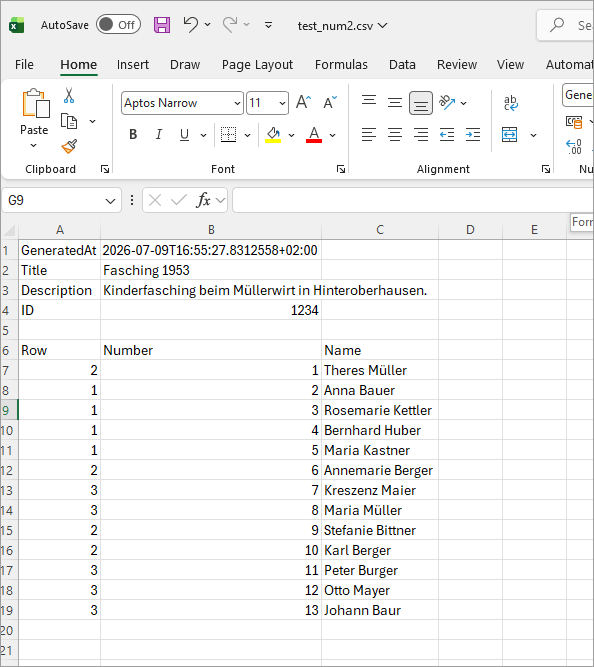Click the Increase Indent icon

pyautogui.click(x=473, y=135)
